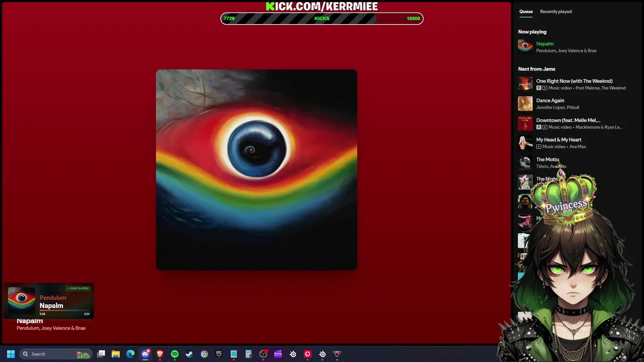The width and height of the screenshot is (644, 362).
Task: Click the taskbar Search box
Action: point(56,354)
